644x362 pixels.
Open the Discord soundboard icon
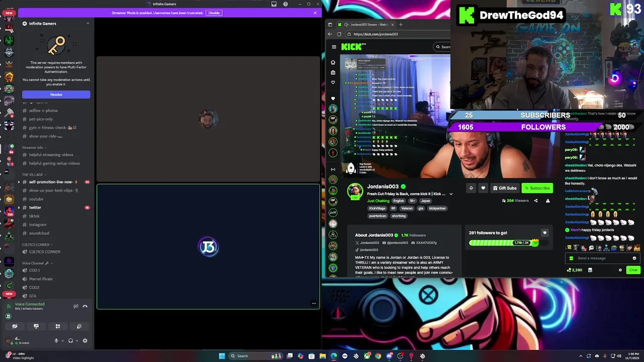[x=79, y=326]
